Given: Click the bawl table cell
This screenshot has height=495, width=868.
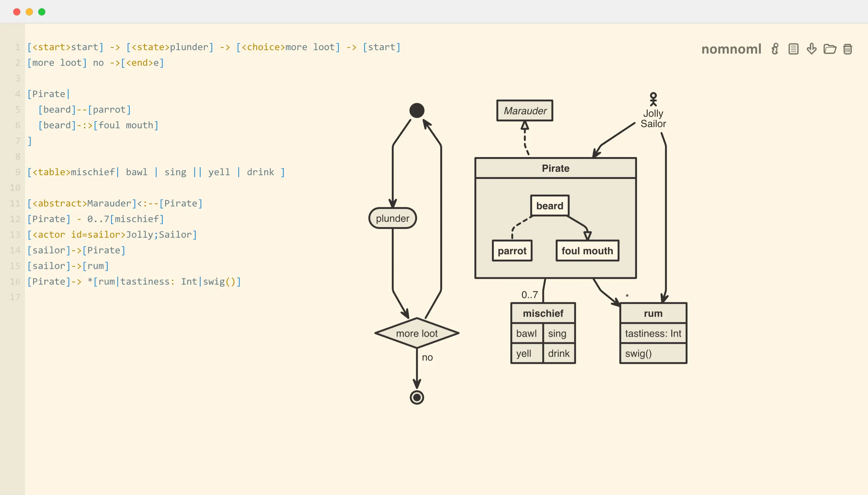Looking at the screenshot, I should (x=527, y=333).
